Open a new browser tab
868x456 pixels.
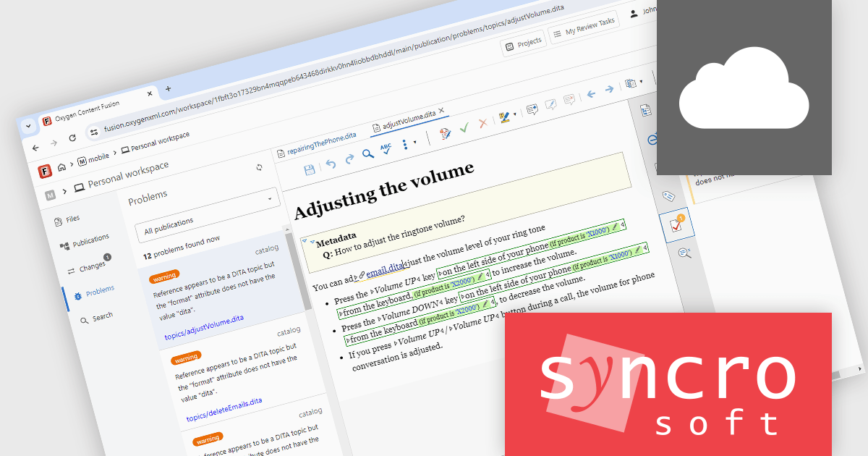(x=168, y=88)
